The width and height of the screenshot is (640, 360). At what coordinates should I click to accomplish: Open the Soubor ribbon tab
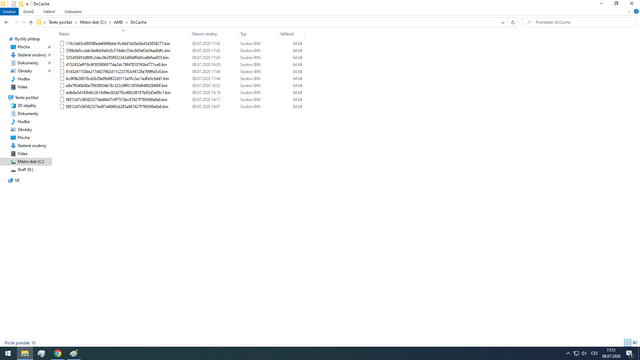[9, 12]
